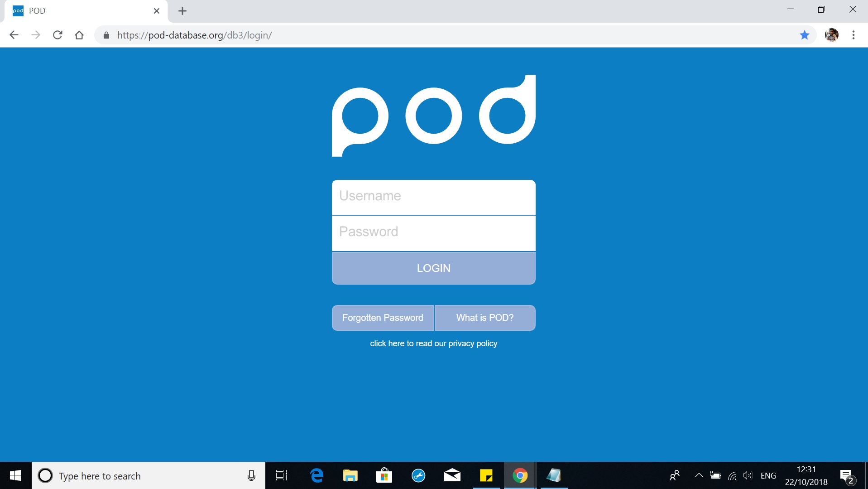
Task: Open the What is POD? page
Action: 485,318
